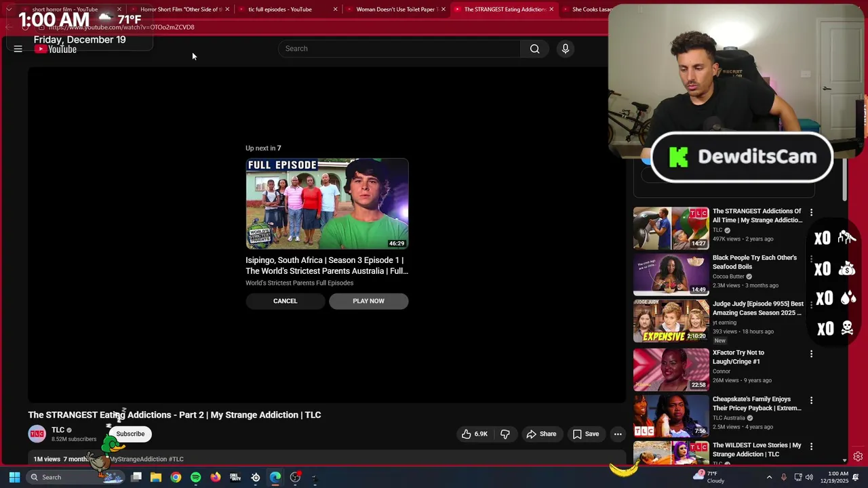Viewport: 868px width, 488px height.
Task: Open the volume control tray icon
Action: click(x=809, y=477)
